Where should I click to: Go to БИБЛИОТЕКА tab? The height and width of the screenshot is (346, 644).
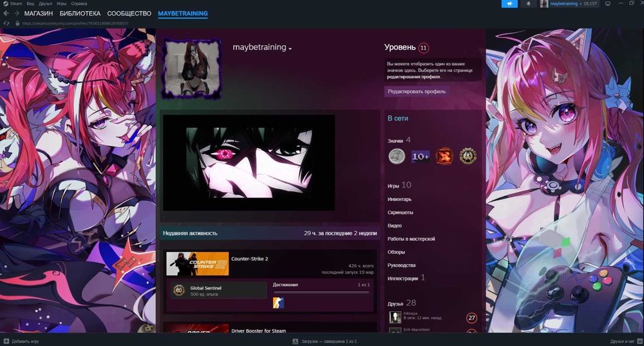tap(80, 14)
